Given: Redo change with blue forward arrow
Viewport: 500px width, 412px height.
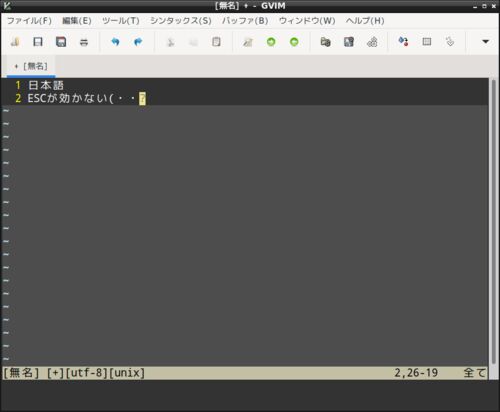Looking at the screenshot, I should (x=138, y=42).
